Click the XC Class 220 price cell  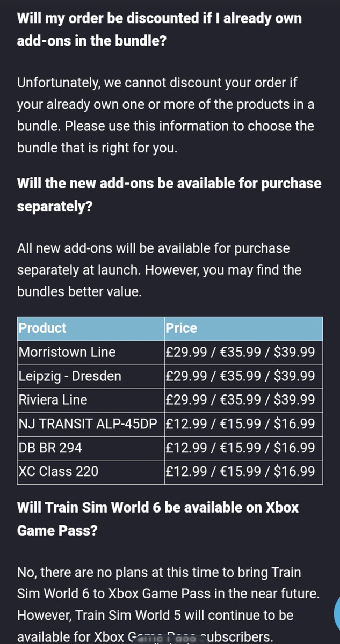(243, 472)
